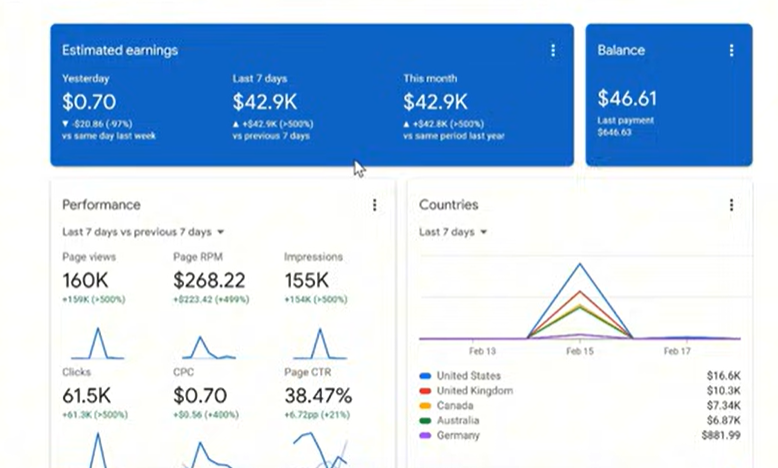Click the Page views sparkline chart
Viewport: 778px width, 468px height.
click(98, 343)
